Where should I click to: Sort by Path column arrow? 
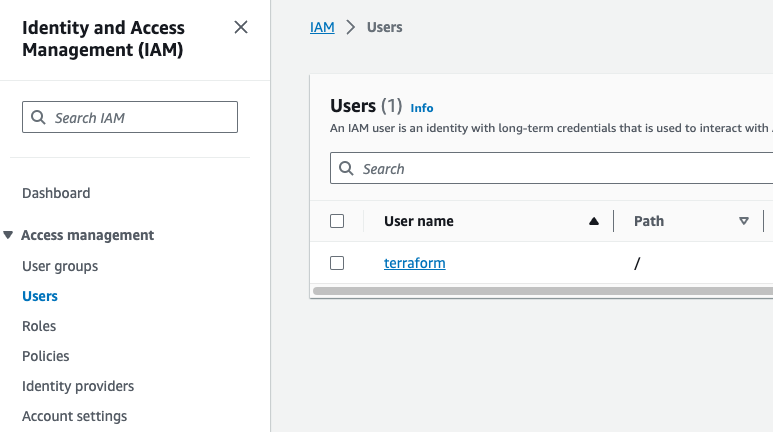pos(744,221)
